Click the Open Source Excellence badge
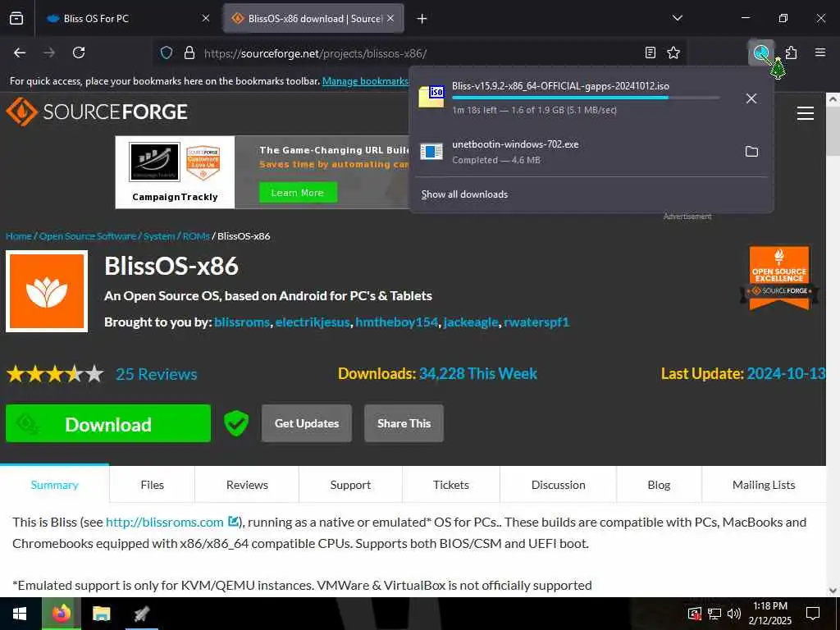The image size is (840, 630). pyautogui.click(x=779, y=278)
